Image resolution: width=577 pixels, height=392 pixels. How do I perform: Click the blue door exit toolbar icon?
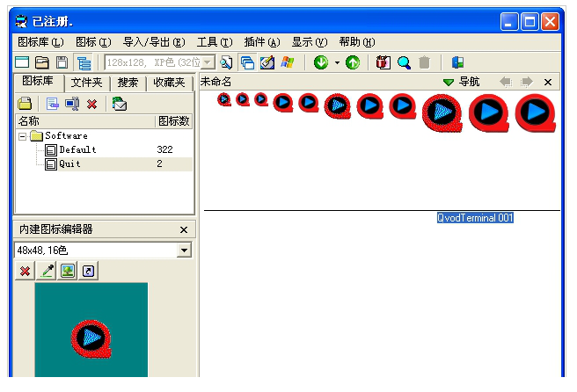point(457,62)
